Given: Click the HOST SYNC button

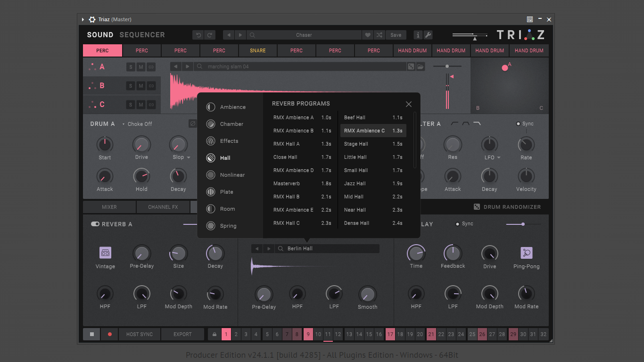Looking at the screenshot, I should (140, 334).
